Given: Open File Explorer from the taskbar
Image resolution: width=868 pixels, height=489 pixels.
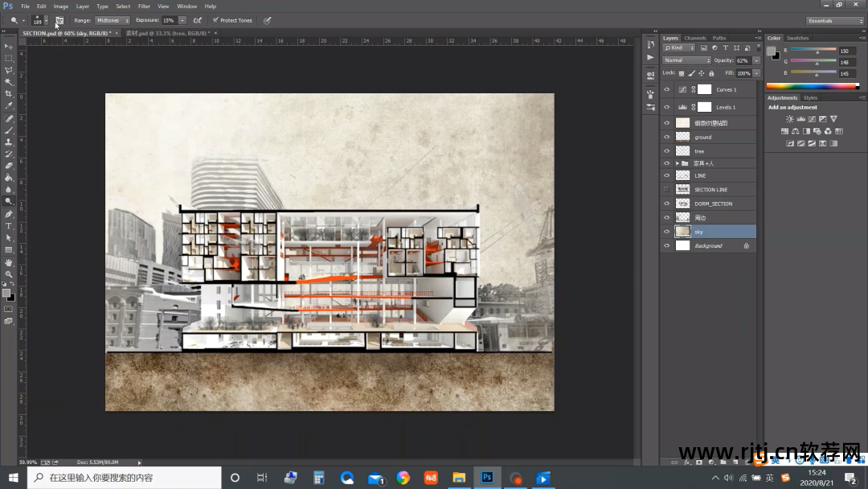Looking at the screenshot, I should click(459, 478).
